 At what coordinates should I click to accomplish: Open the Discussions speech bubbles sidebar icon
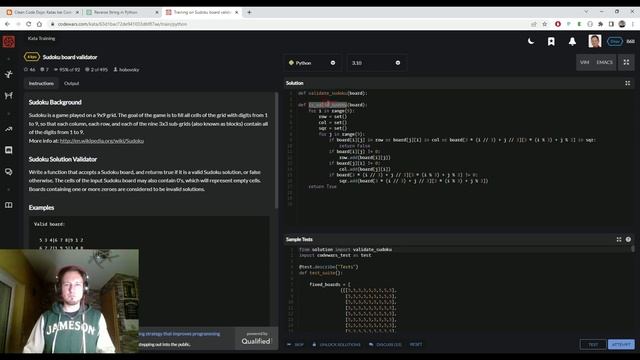click(x=9, y=172)
